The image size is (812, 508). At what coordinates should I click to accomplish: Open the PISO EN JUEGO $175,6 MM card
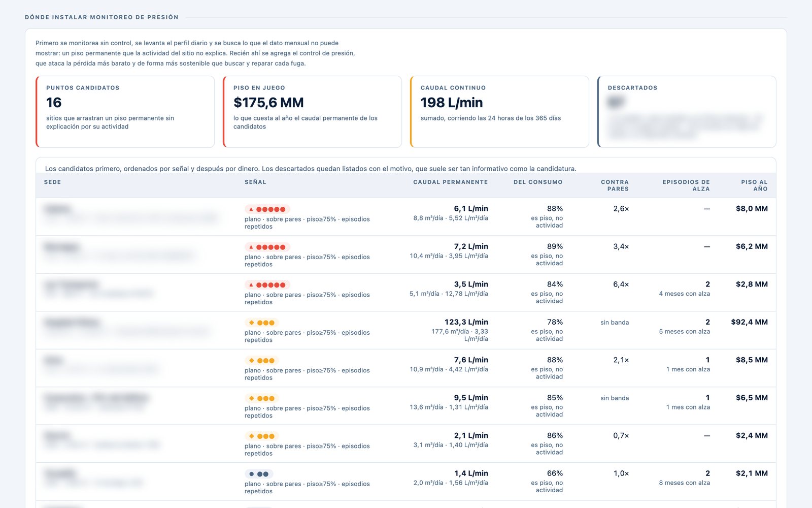(312, 112)
